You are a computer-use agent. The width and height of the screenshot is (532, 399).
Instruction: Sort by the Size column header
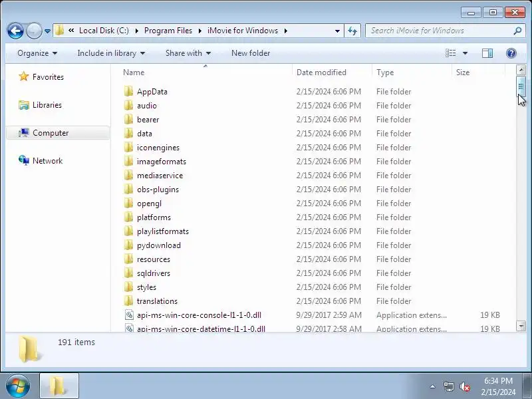click(x=463, y=72)
